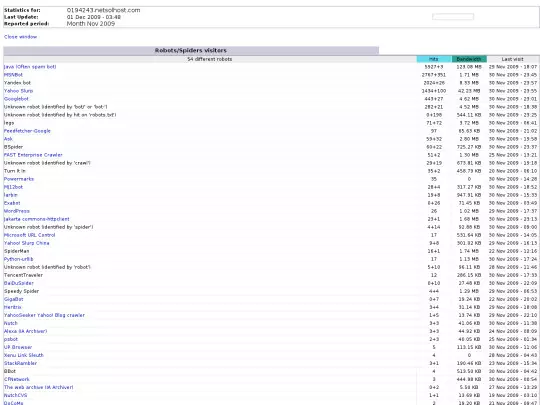Select the Robots/Spiders visitors title bar
Image resolution: width=540 pixels, height=405 pixels.
tap(191, 51)
